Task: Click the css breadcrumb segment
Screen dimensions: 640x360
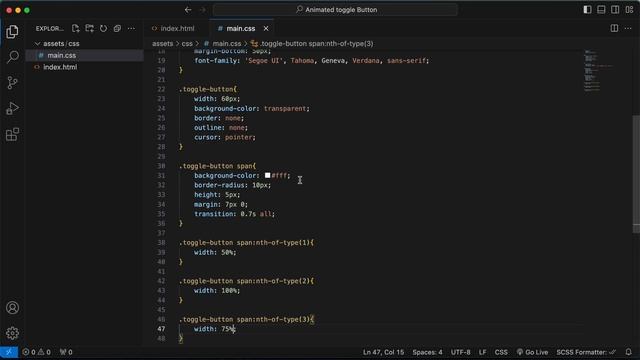Action: (187, 44)
